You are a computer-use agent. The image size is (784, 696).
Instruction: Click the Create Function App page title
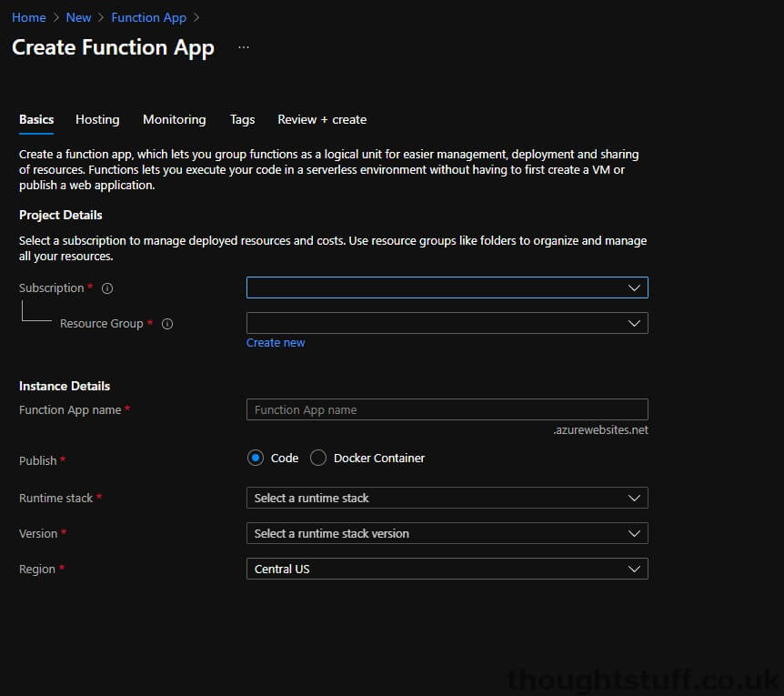coord(113,48)
